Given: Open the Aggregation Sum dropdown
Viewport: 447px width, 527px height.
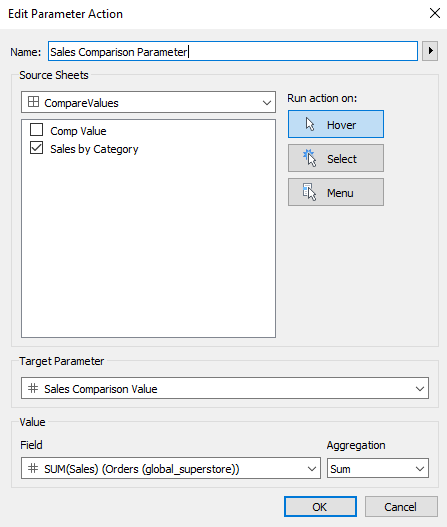Looking at the screenshot, I should pyautogui.click(x=378, y=468).
